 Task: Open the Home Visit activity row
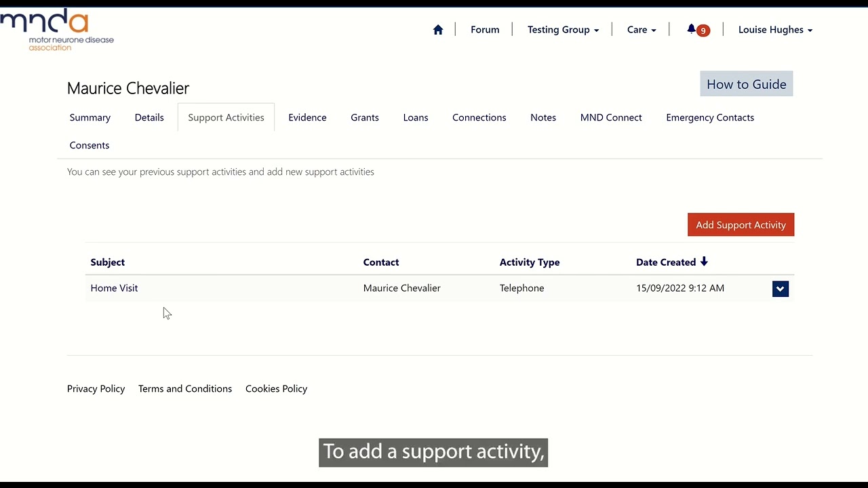[114, 288]
